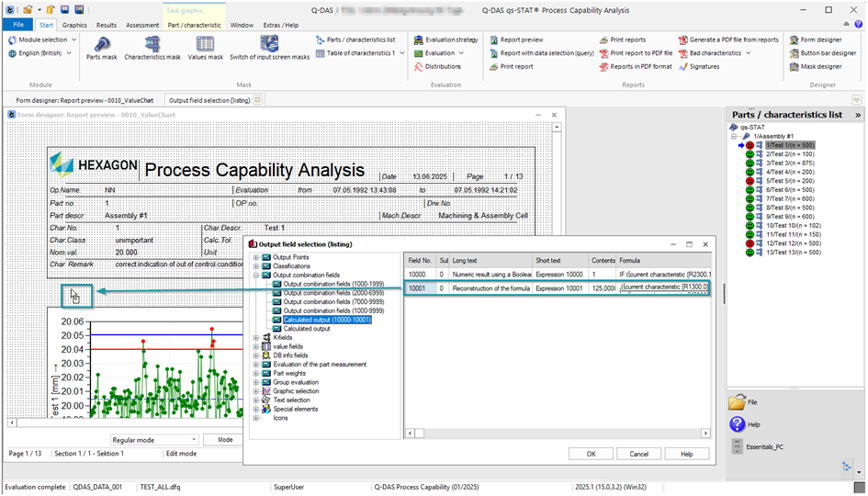The width and height of the screenshot is (868, 496).
Task: Click the formula cell of row 10001
Action: pos(664,287)
